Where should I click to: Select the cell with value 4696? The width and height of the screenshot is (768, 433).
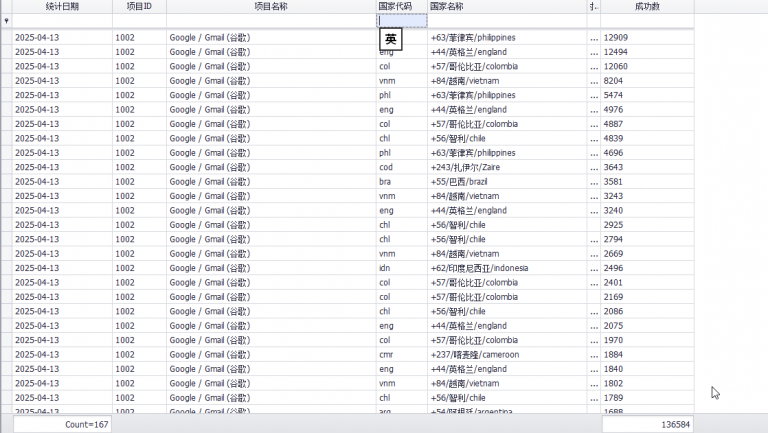647,153
